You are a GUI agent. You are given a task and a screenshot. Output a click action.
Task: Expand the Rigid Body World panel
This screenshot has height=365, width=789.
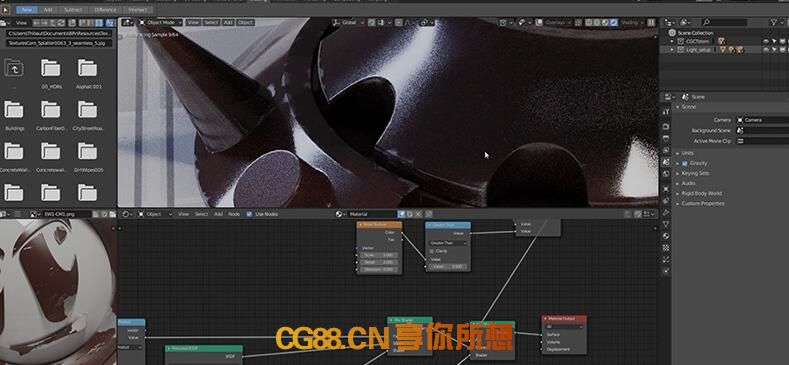point(701,193)
